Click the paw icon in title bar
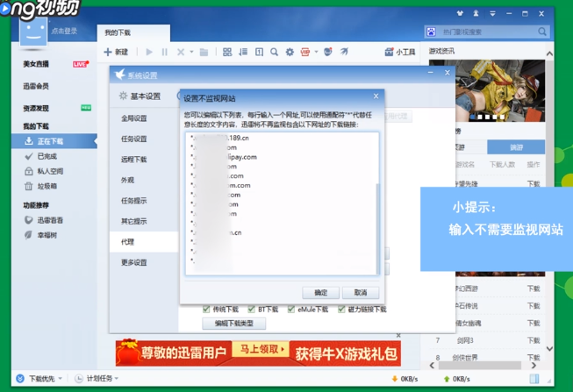The height and width of the screenshot is (392, 573). coord(460,13)
